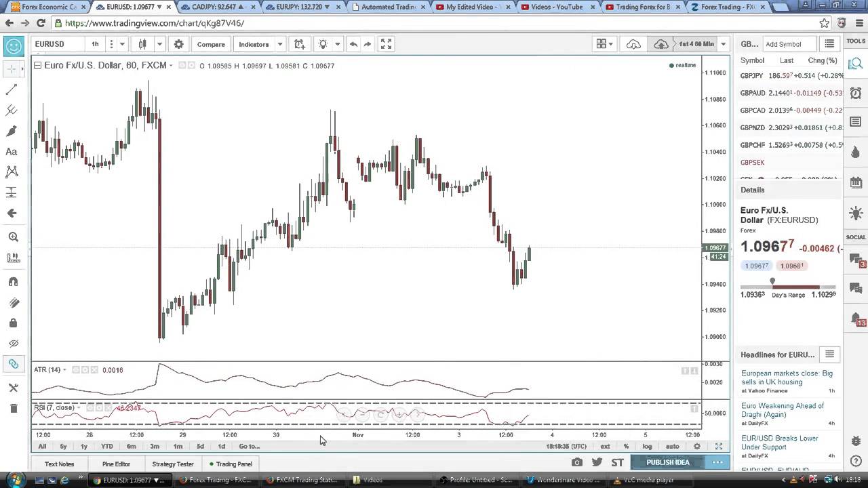Viewport: 868px width, 488px height.
Task: Click the candlestick bar style icon
Action: 142,44
